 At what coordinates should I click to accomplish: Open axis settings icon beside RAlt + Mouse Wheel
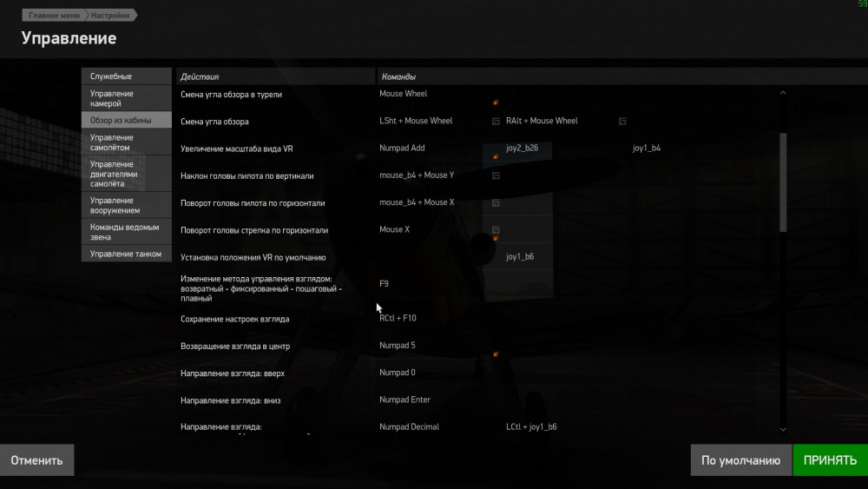tap(622, 122)
